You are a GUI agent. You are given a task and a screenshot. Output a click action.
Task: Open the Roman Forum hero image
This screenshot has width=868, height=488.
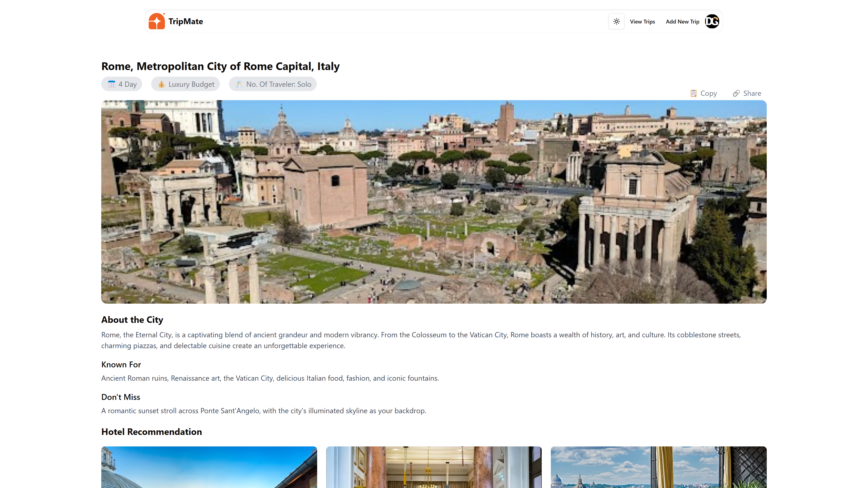(434, 202)
